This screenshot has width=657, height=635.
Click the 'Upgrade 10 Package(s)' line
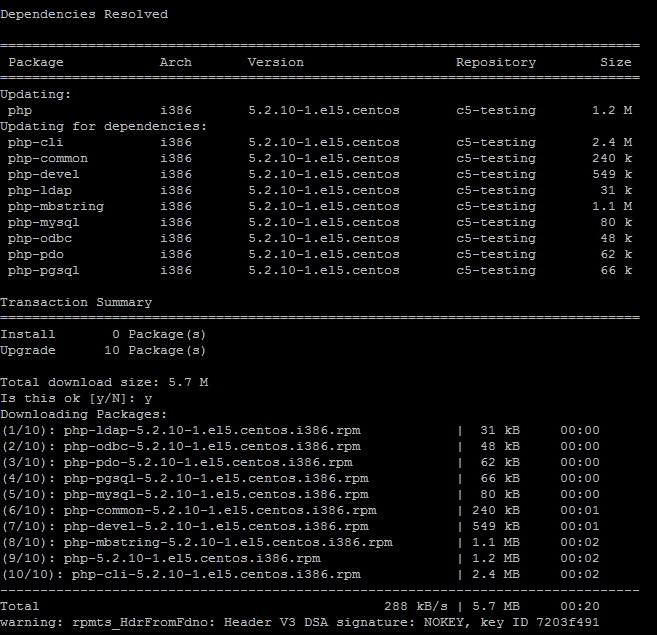[x=103, y=350]
